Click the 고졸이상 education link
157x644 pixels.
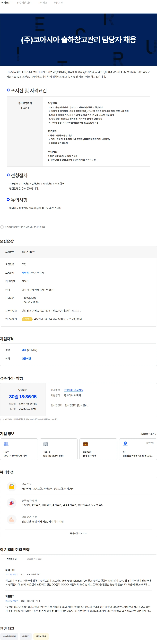point(26,359)
